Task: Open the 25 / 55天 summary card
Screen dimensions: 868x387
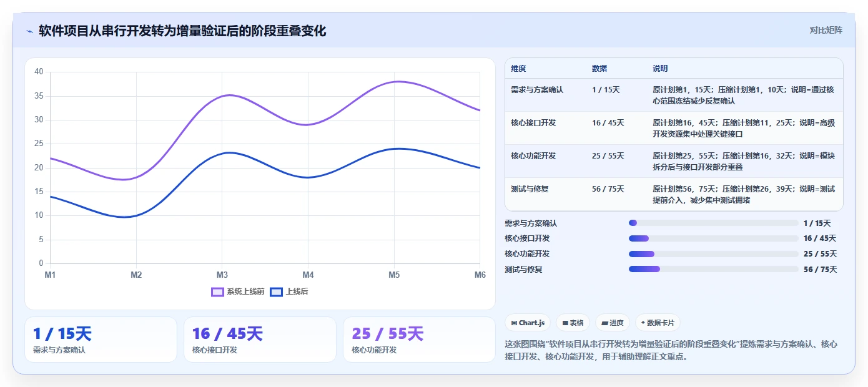Action: [419, 340]
